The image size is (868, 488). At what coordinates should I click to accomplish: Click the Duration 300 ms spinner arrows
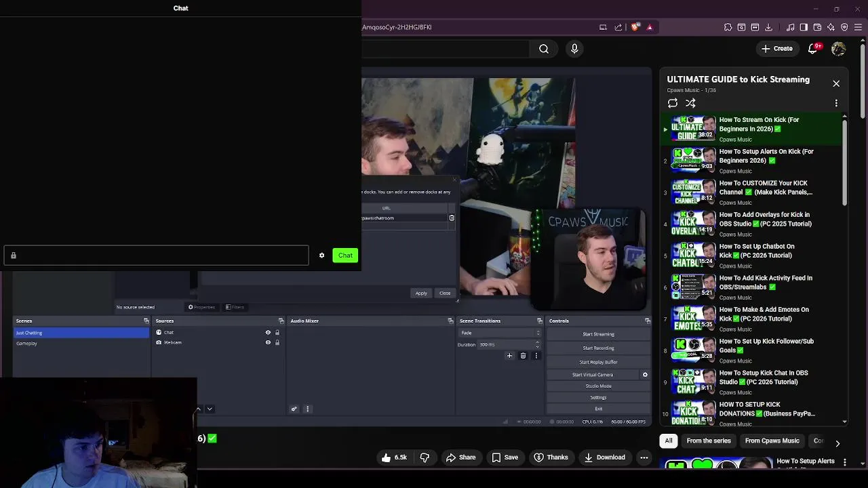(x=537, y=344)
